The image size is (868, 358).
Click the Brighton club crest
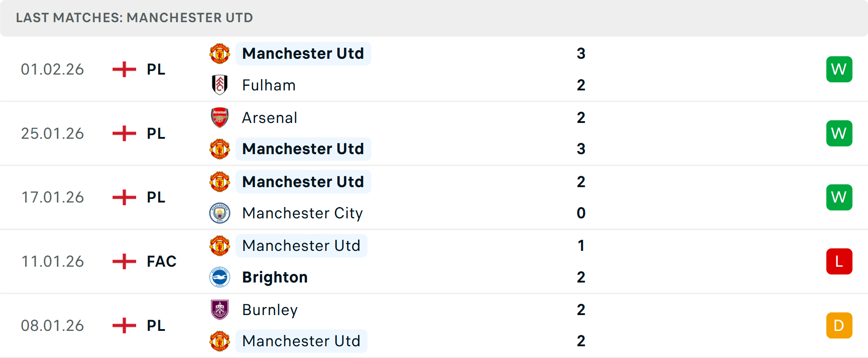(x=220, y=277)
